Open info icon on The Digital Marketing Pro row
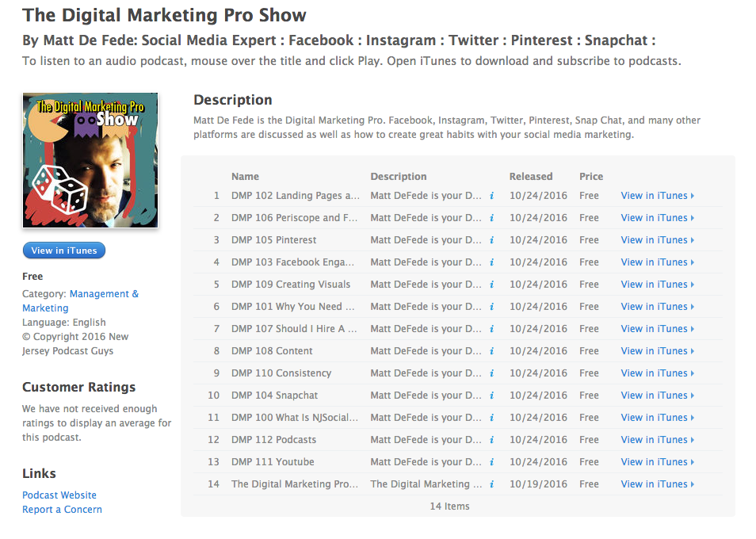The width and height of the screenshot is (756, 539). click(491, 484)
